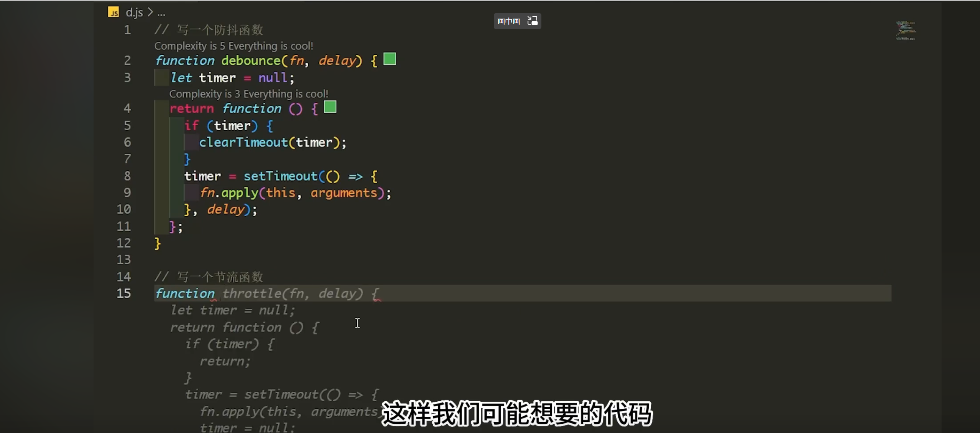Click the breadcrumb ellipsis after d.js
Viewport: 980px width, 433px height.
pos(161,13)
